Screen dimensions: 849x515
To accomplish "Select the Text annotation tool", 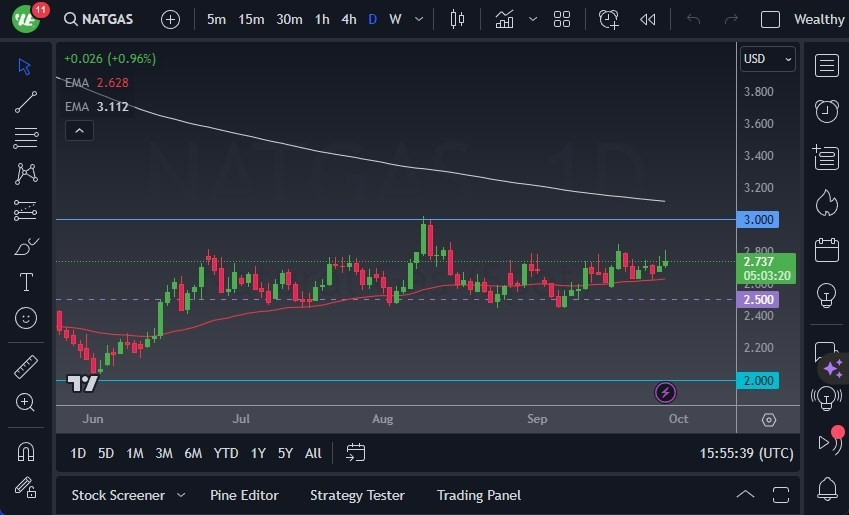I will tap(26, 282).
